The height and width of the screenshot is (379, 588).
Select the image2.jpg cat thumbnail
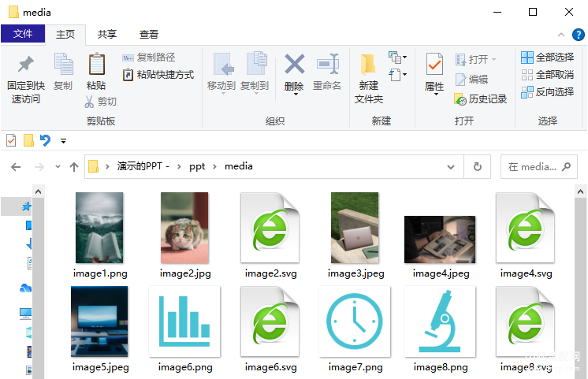[184, 228]
